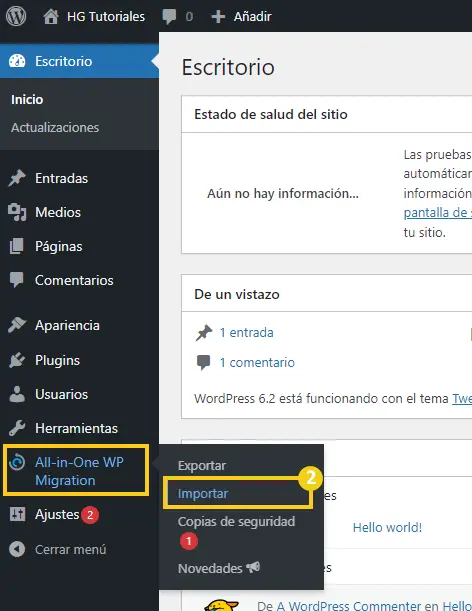
Task: Click the plus icon next to Añadir
Action: 218,16
